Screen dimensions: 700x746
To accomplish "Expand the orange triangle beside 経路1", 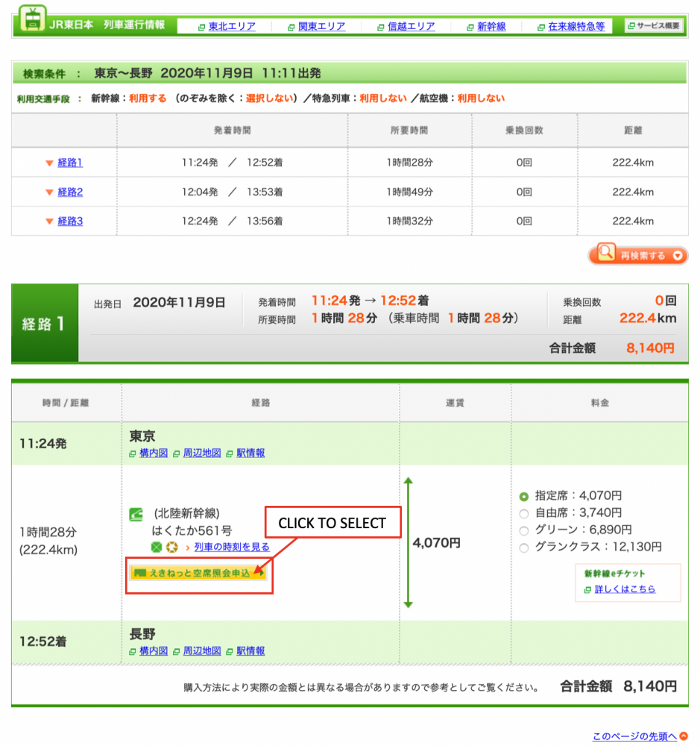I will click(49, 163).
